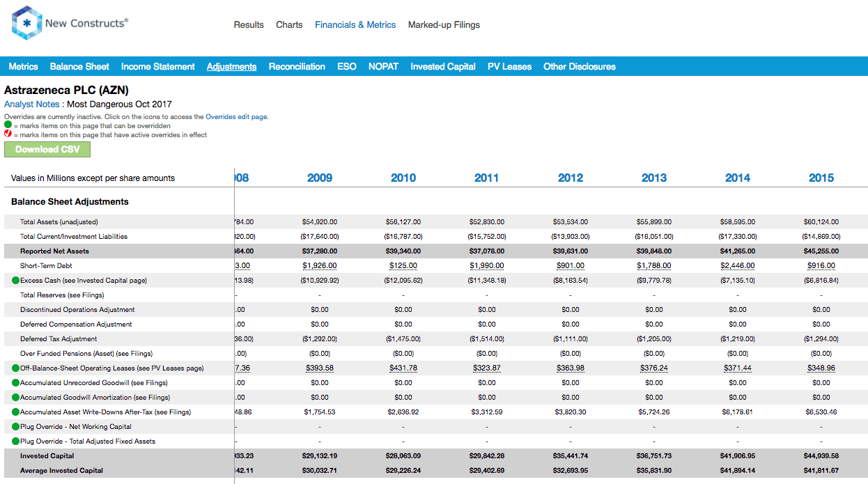Click the Download CSV button
Image resolution: width=868 pixels, height=484 pixels.
47,149
